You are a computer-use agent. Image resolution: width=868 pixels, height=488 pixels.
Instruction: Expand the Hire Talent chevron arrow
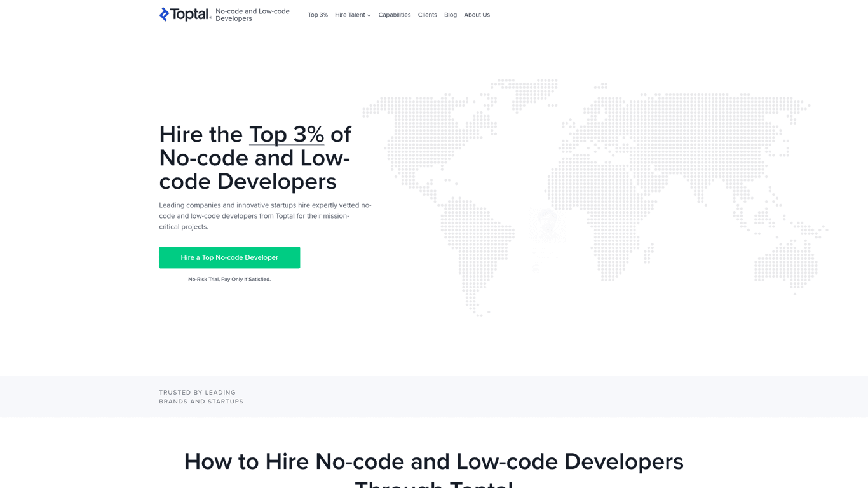coord(369,15)
